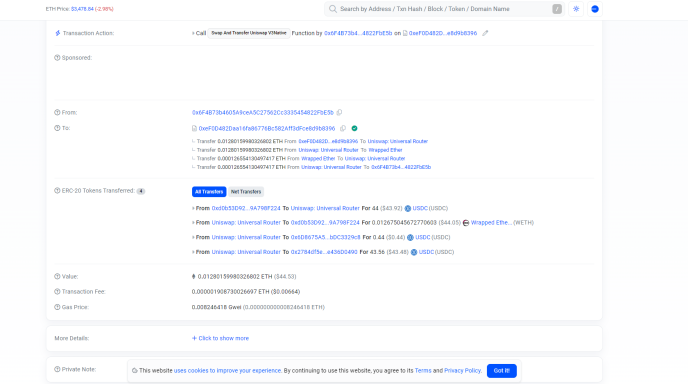This screenshot has width=688, height=384.
Task: Click the Got it! cookie button
Action: pos(502,371)
